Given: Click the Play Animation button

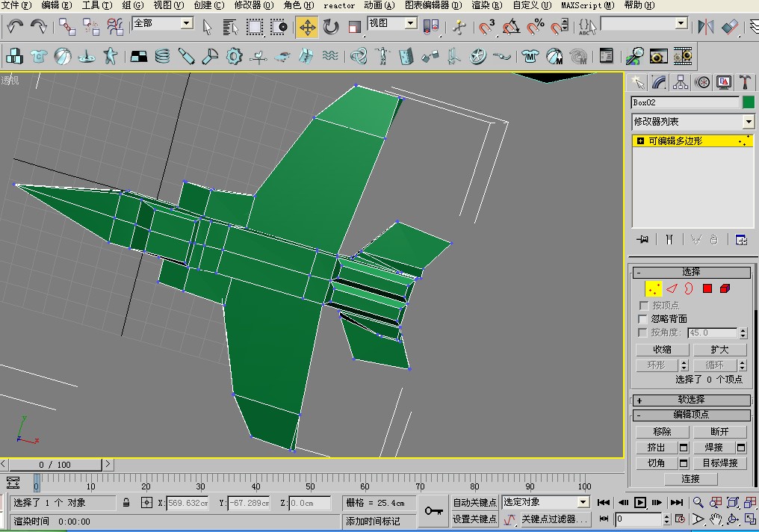Looking at the screenshot, I should point(640,502).
